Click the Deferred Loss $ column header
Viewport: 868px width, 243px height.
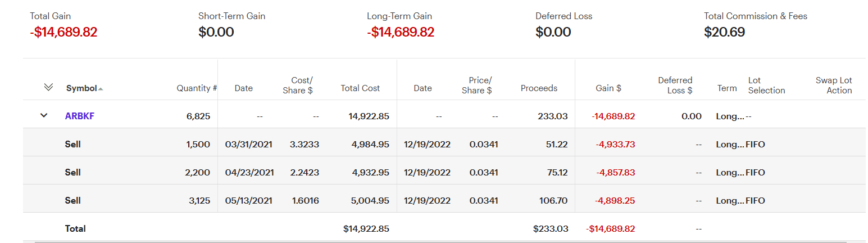coord(675,85)
